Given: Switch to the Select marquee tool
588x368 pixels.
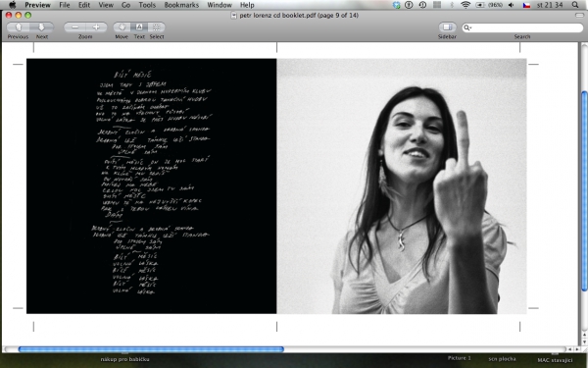Looking at the screenshot, I should coord(157,27).
